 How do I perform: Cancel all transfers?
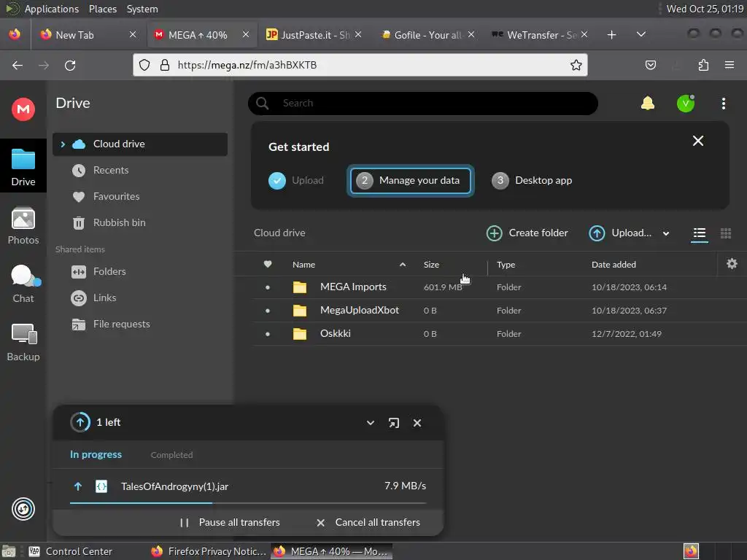[368, 523]
